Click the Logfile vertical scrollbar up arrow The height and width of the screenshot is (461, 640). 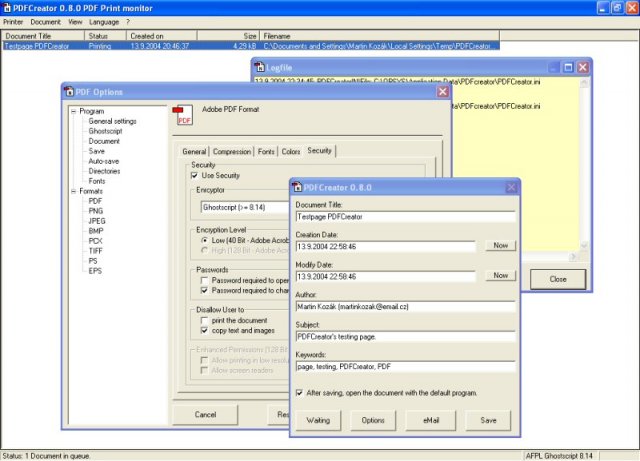tap(584, 83)
